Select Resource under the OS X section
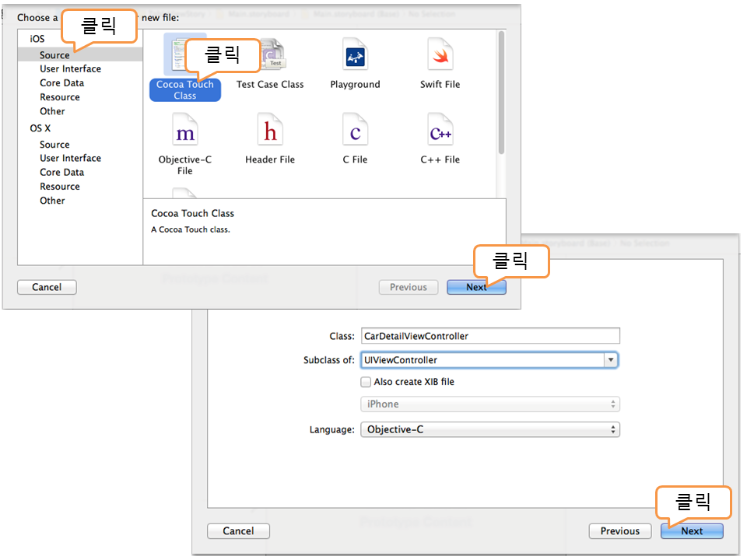747x560 pixels. (x=60, y=187)
